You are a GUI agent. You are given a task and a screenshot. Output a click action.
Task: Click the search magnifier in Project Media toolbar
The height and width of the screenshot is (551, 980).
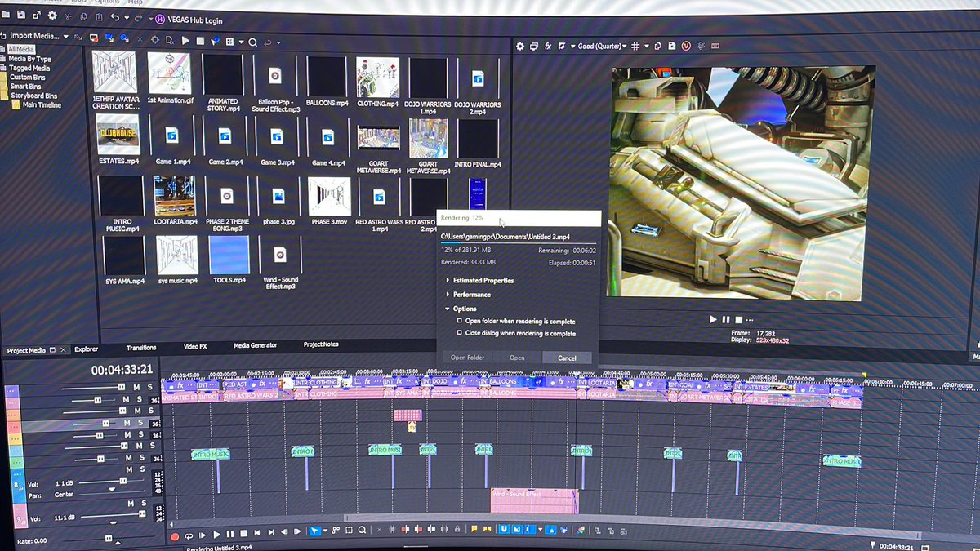coord(252,42)
